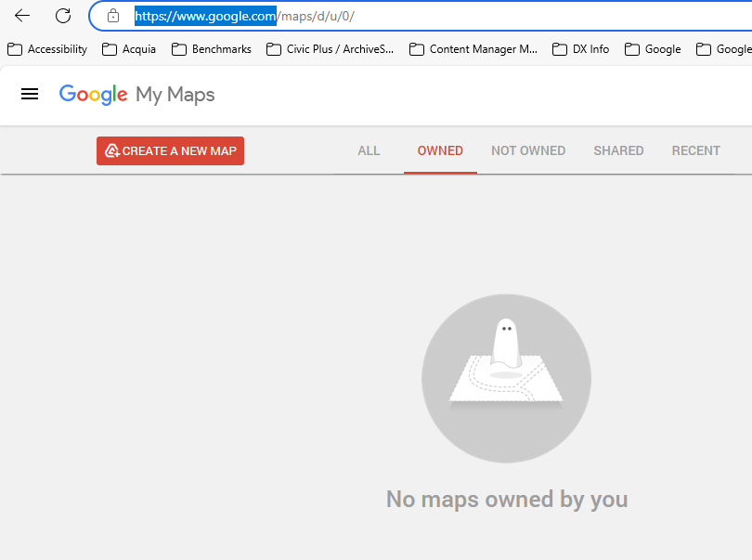Open the SHARED tab

[x=618, y=150]
